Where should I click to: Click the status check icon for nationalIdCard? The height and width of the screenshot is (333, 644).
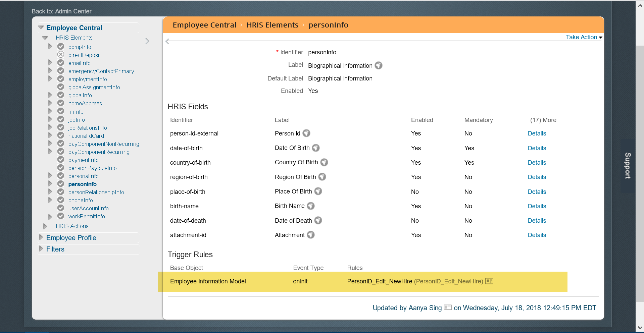[x=61, y=135]
